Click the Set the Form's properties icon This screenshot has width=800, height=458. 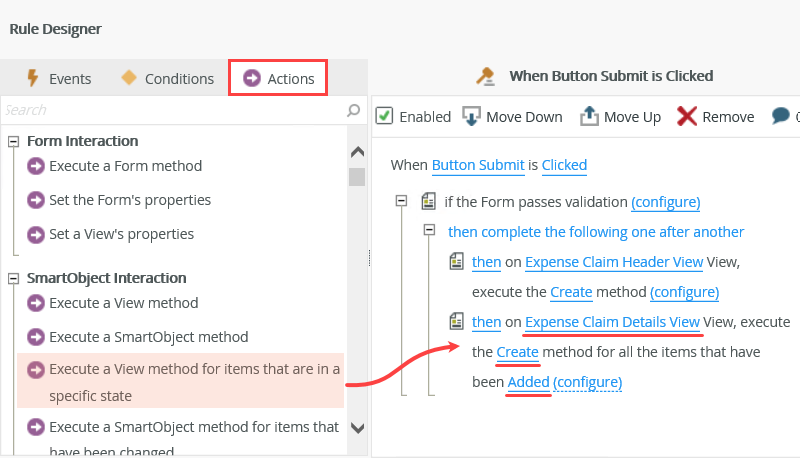(36, 200)
